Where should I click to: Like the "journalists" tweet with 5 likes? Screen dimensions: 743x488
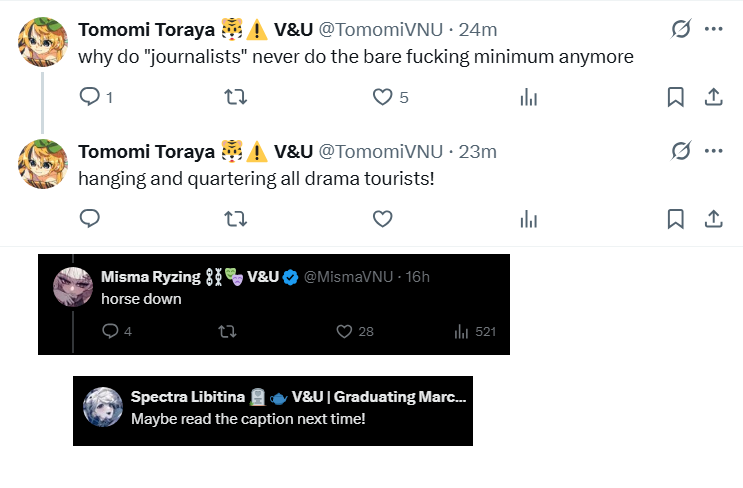[382, 97]
